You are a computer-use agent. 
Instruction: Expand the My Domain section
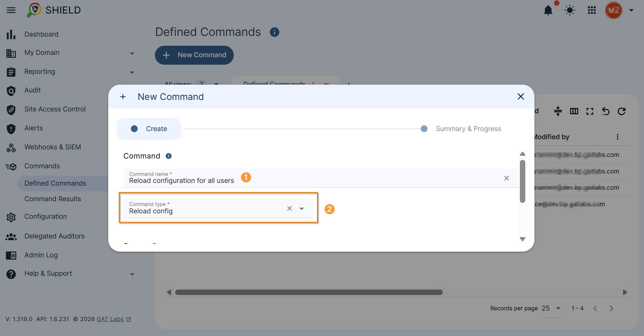(132, 53)
